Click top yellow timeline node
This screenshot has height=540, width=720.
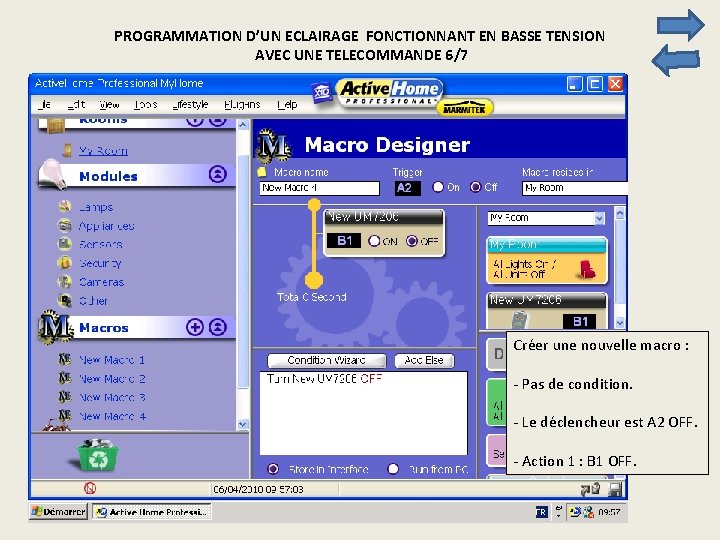314,204
